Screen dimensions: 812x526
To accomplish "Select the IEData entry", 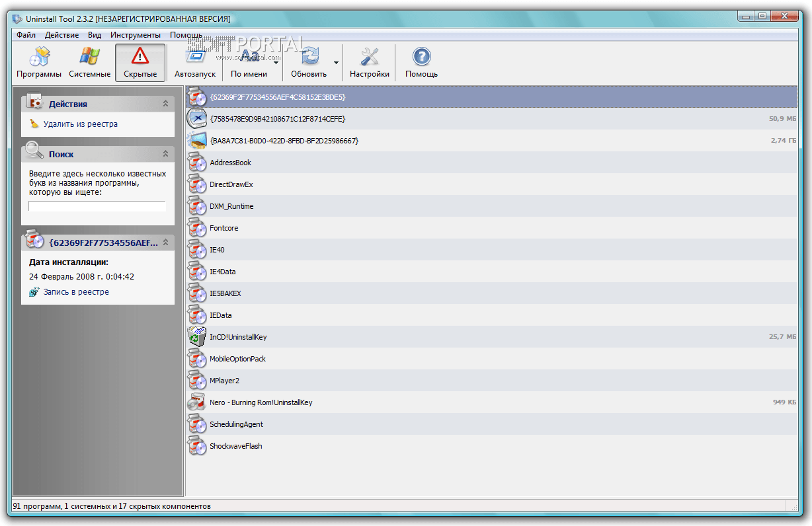I will (x=491, y=315).
